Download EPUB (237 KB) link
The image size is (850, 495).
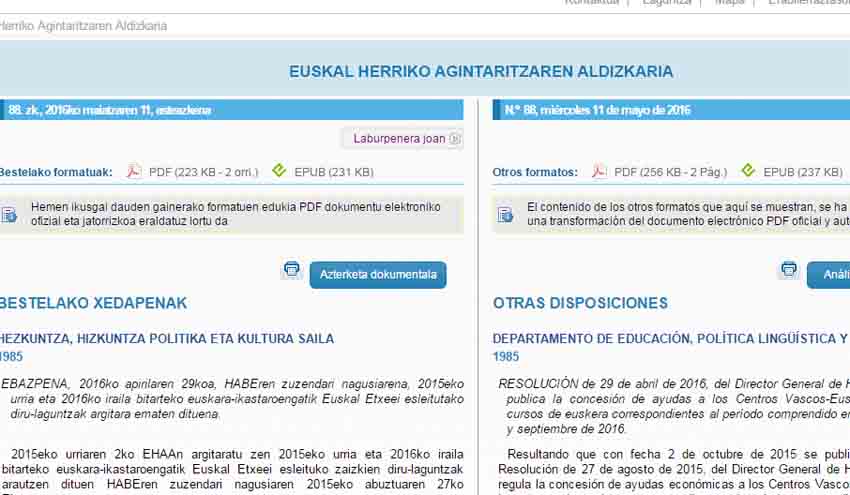point(803,172)
